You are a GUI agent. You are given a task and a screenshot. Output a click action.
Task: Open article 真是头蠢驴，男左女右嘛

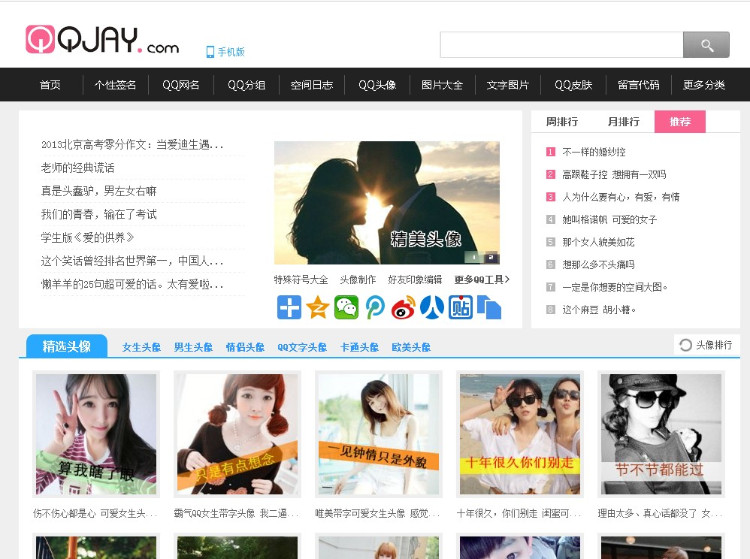[x=99, y=191]
